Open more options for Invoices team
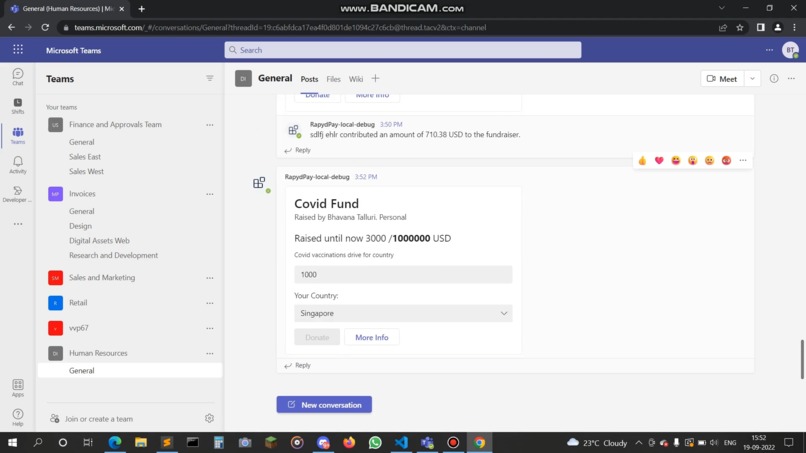The height and width of the screenshot is (453, 806). tap(210, 194)
